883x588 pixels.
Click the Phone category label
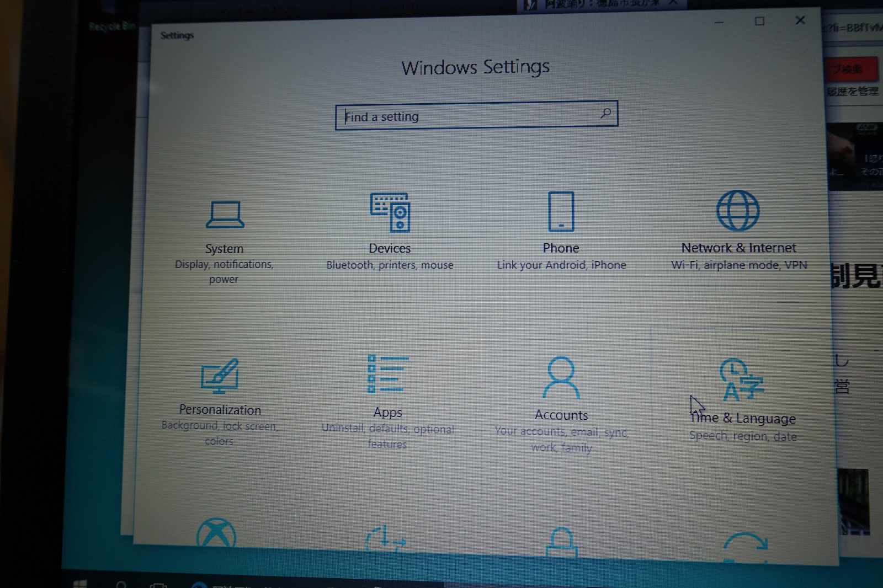click(x=561, y=248)
